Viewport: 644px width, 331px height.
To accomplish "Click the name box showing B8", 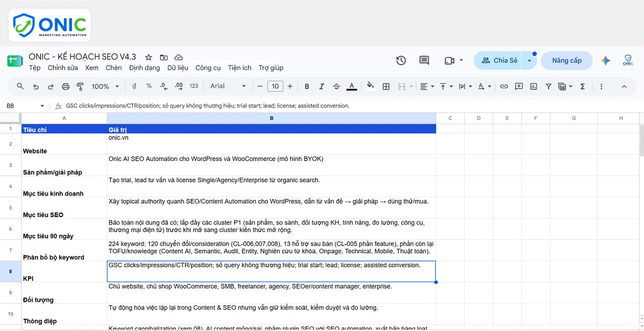I will 24,106.
